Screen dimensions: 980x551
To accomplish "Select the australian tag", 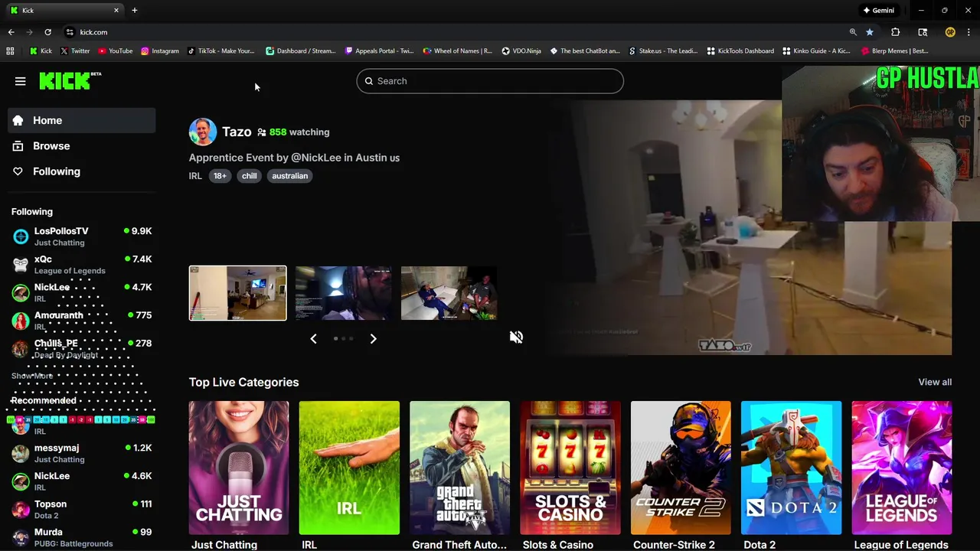I will click(x=289, y=176).
